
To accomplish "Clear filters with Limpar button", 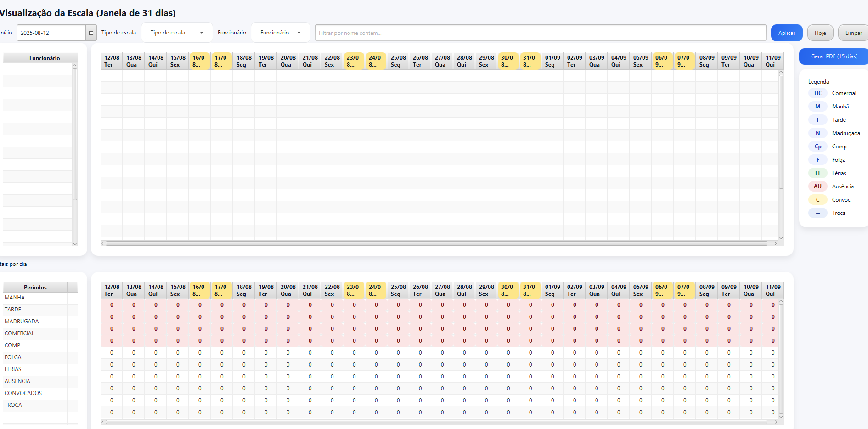I will [x=853, y=33].
